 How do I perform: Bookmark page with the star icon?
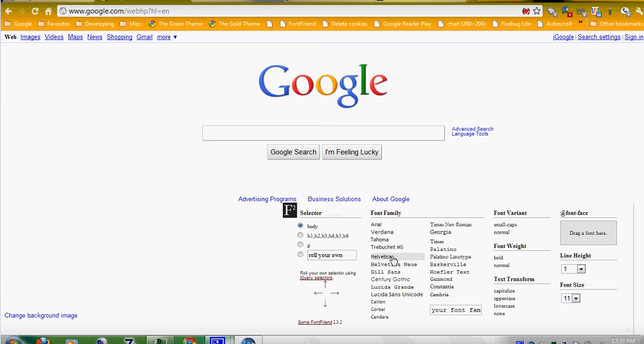[x=536, y=11]
